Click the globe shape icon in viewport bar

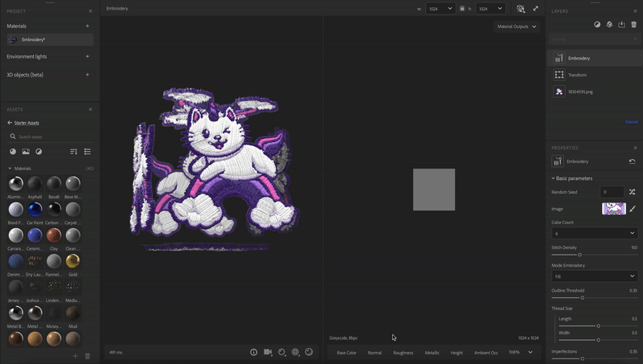pos(295,352)
